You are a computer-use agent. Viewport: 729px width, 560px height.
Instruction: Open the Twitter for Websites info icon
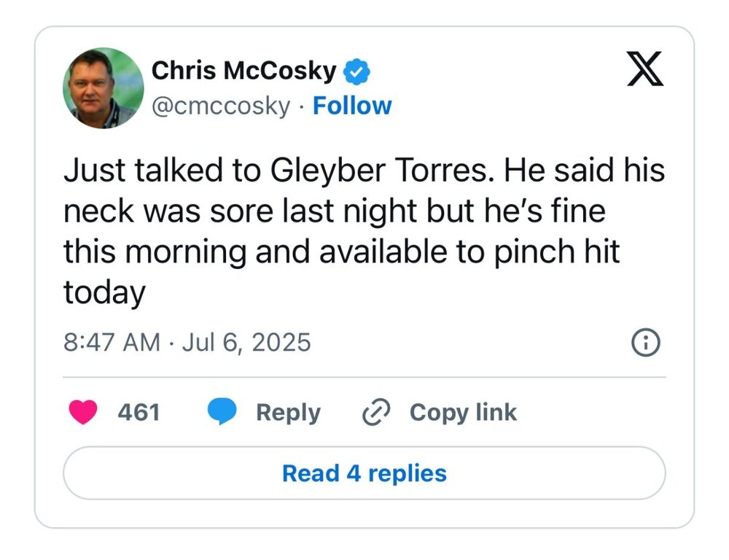coord(645,342)
